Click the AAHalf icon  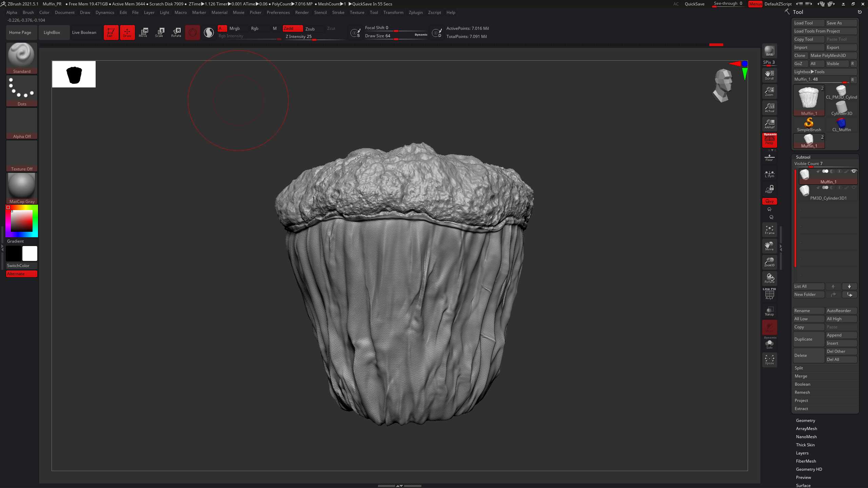coord(769,124)
